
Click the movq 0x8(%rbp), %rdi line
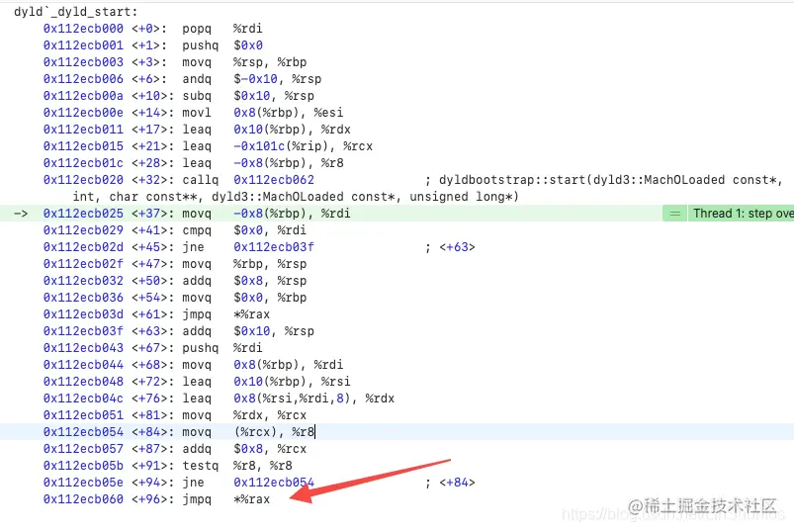click(x=194, y=365)
